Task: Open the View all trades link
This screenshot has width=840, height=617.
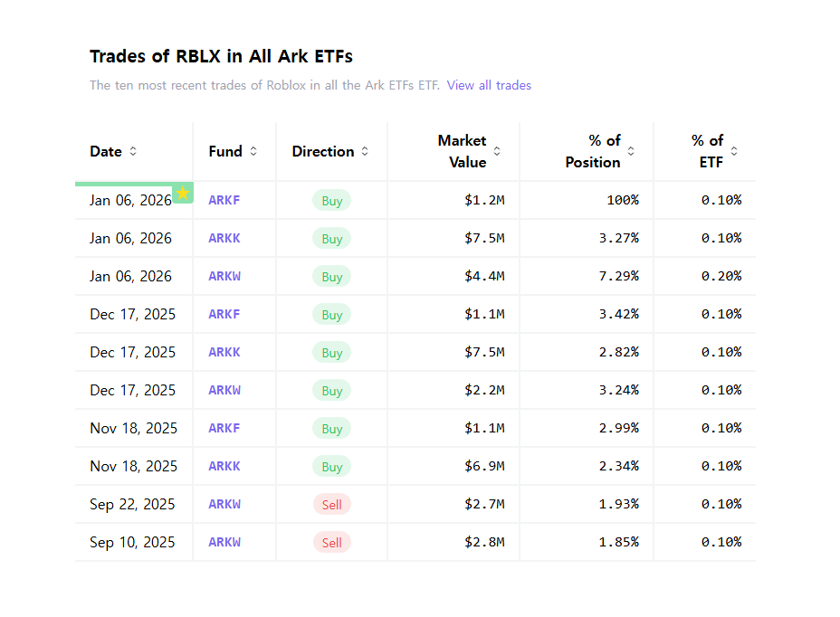Action: tap(489, 85)
